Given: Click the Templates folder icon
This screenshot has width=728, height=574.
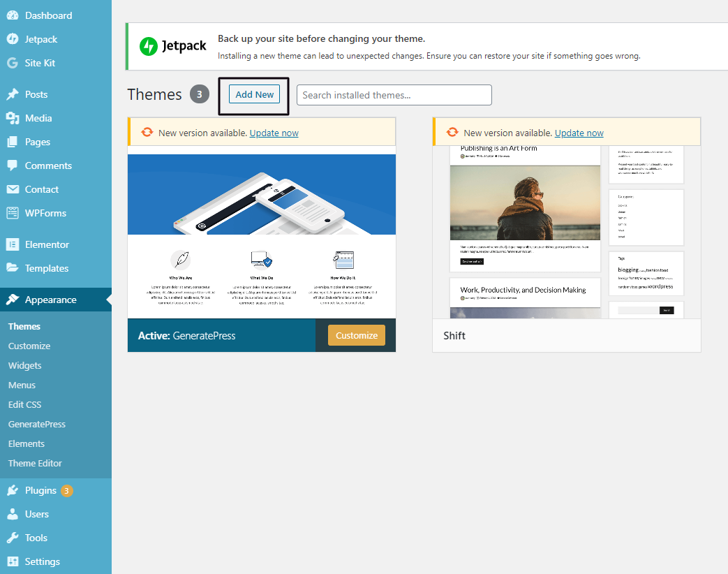Looking at the screenshot, I should pyautogui.click(x=13, y=268).
